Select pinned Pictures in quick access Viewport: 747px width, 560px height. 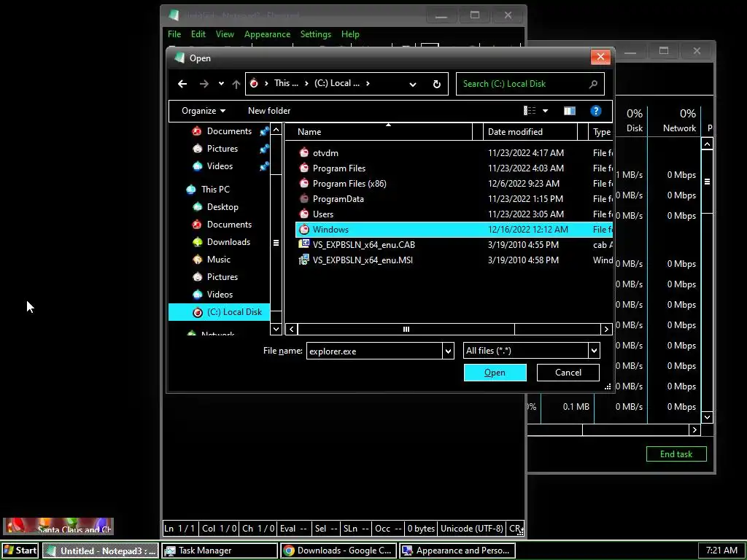pos(222,149)
